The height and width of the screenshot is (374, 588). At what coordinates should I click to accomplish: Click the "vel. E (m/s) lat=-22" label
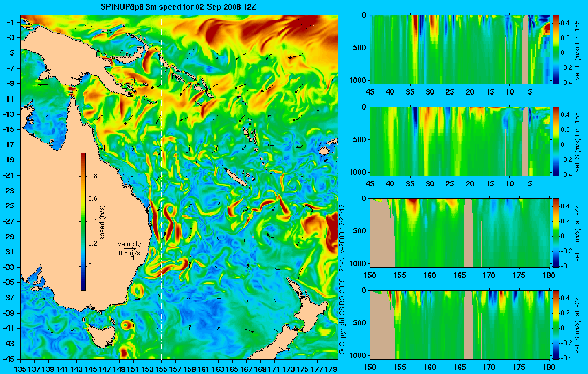coord(577,233)
